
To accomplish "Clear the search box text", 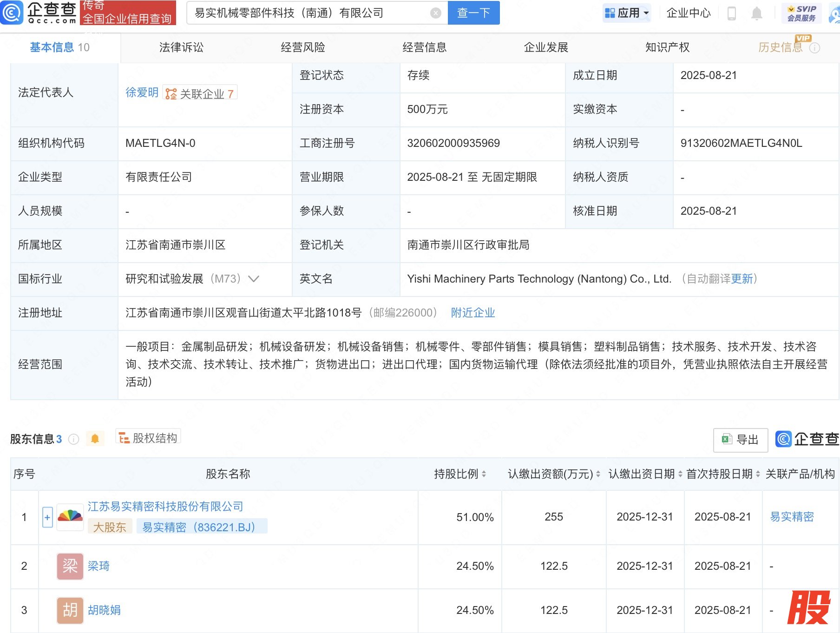I will point(435,13).
